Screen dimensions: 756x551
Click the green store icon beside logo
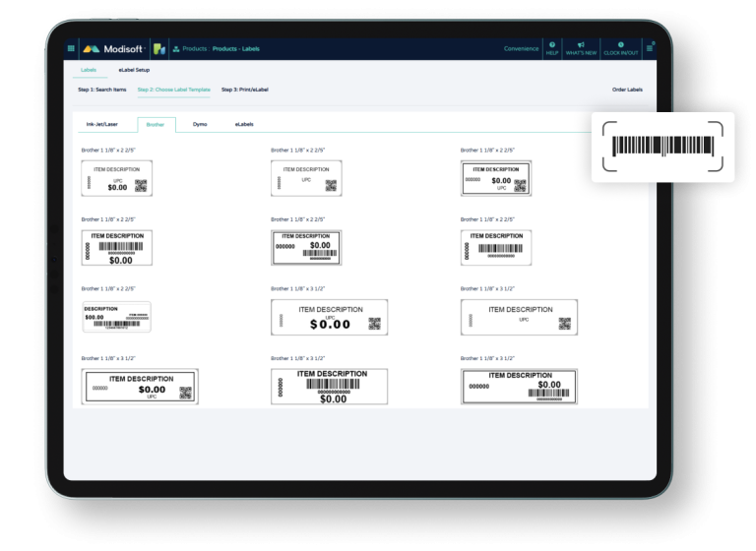[x=158, y=48]
